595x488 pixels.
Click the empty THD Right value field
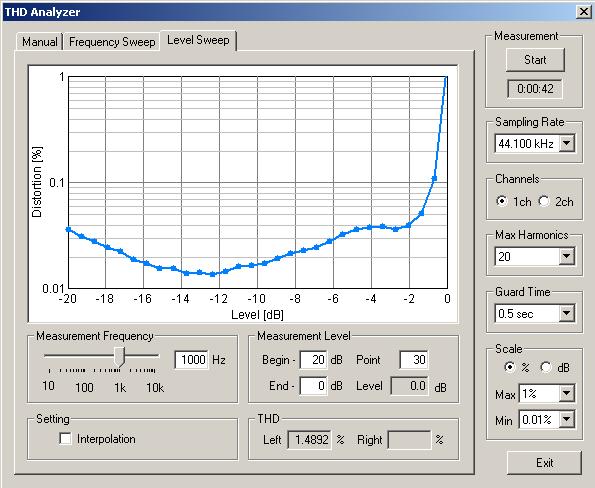tap(409, 440)
